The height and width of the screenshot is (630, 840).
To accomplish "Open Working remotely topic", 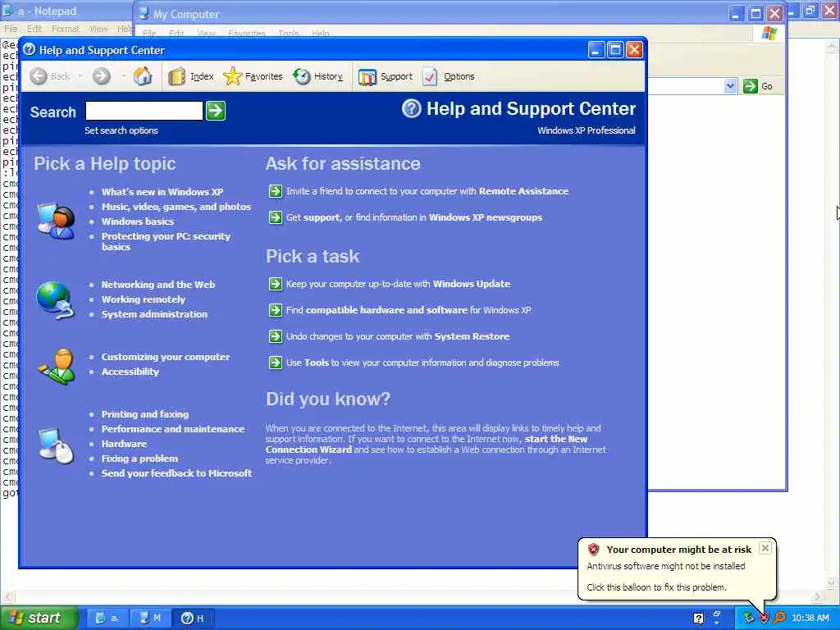I will coord(144,299).
